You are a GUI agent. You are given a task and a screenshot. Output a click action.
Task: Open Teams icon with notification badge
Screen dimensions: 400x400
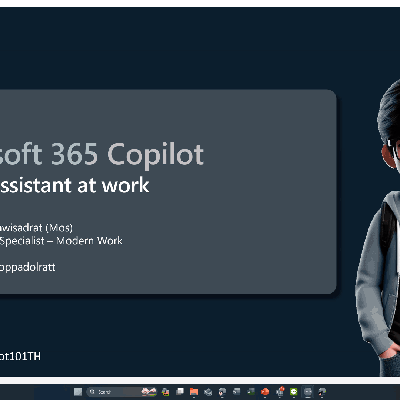[280, 391]
